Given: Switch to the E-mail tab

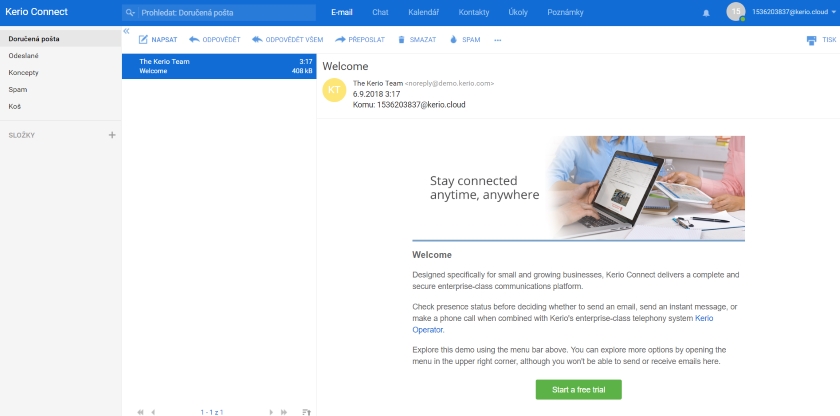Looking at the screenshot, I should (342, 12).
